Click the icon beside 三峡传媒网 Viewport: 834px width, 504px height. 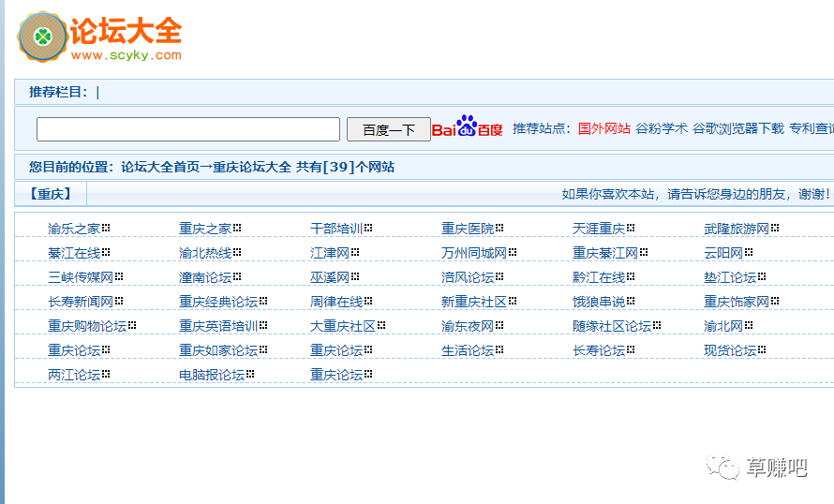pyautogui.click(x=120, y=276)
